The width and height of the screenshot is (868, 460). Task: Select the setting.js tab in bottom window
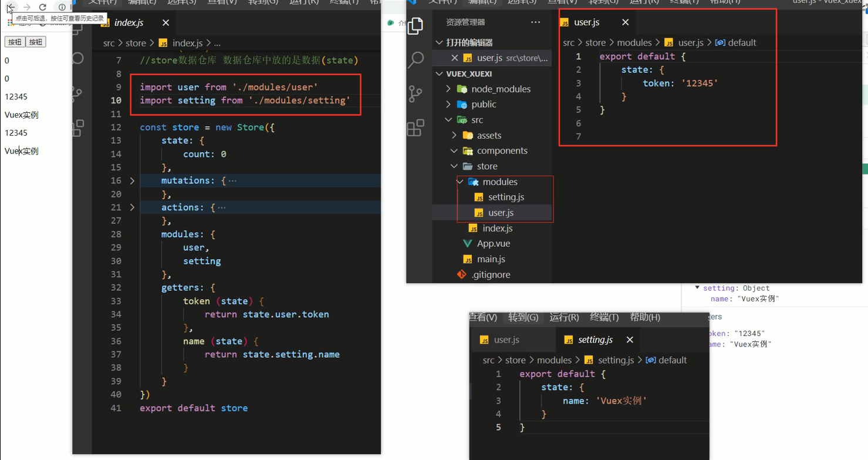coord(595,340)
